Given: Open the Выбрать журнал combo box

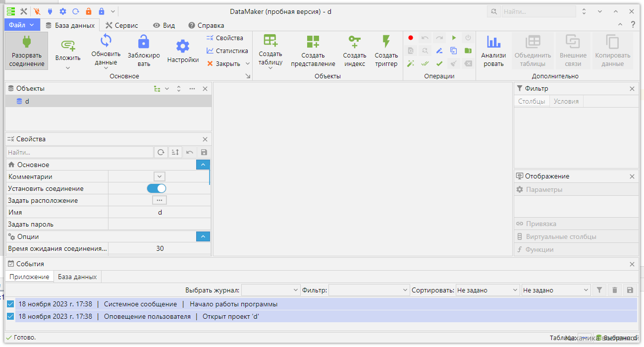Looking at the screenshot, I should 270,290.
